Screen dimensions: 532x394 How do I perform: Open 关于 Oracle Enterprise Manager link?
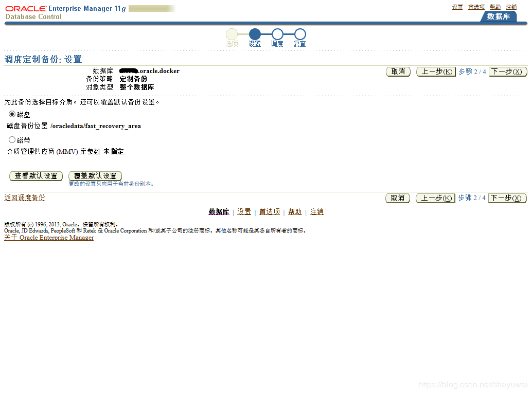[x=48, y=238]
